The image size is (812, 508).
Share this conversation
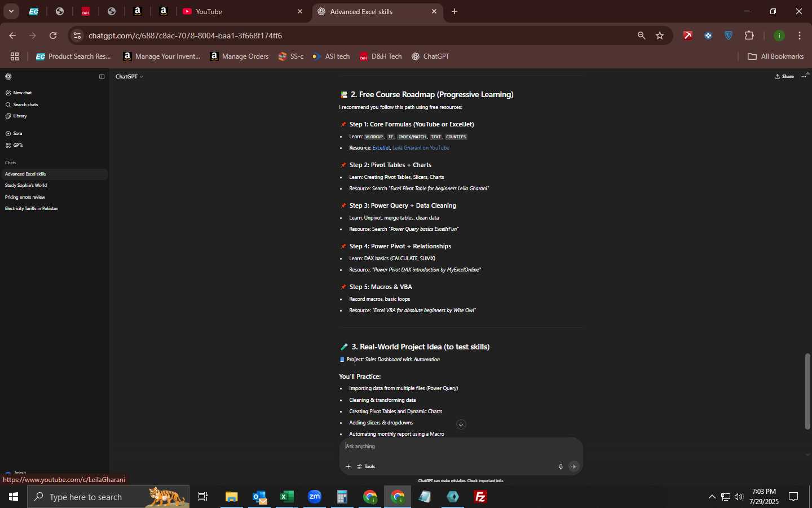point(784,77)
